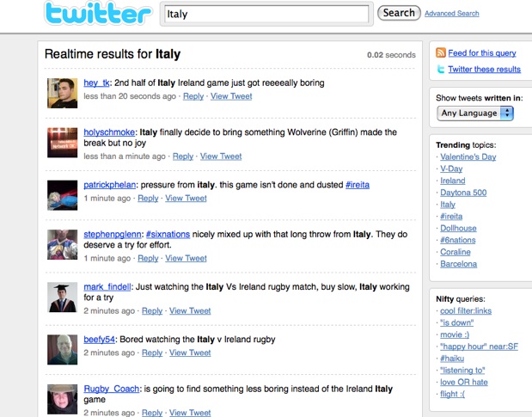Try the #haiku nifty query
The image size is (532, 417).
pos(452,359)
